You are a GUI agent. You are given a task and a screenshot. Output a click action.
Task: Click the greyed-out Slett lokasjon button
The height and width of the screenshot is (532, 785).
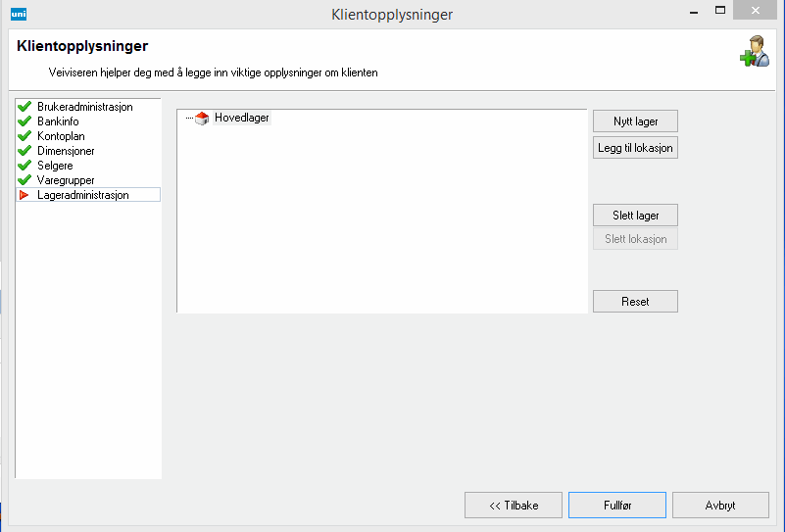coord(635,239)
